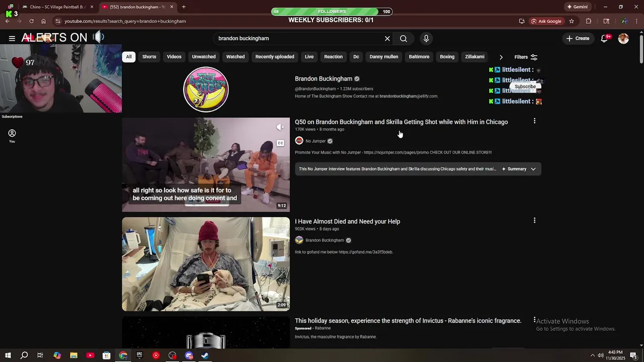Launch Epic Games from taskbar
Viewport: 644px width, 362px height.
(139, 355)
